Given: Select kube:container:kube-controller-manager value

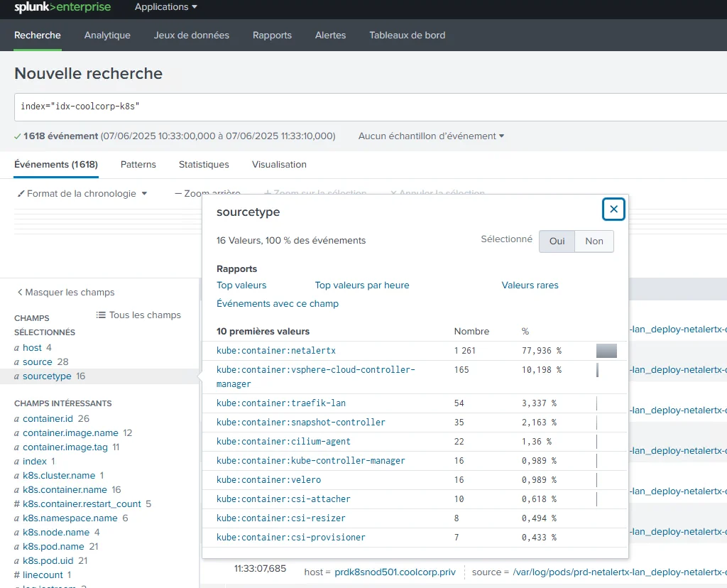Looking at the screenshot, I should pos(311,460).
